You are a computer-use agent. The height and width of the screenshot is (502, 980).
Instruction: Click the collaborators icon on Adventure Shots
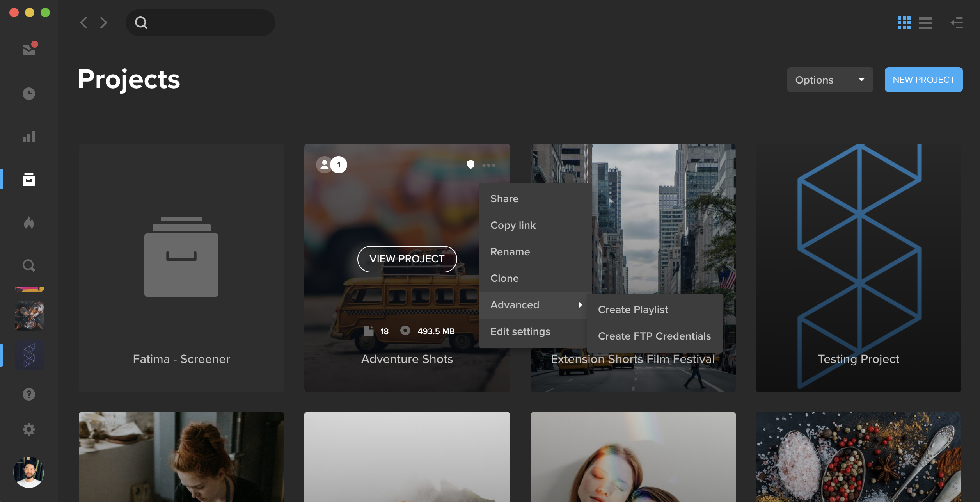[x=324, y=165]
